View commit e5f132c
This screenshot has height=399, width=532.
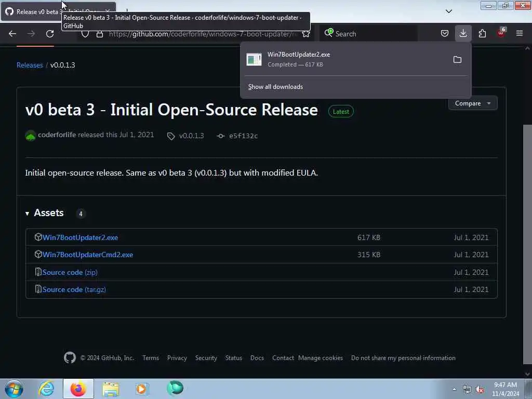click(243, 136)
